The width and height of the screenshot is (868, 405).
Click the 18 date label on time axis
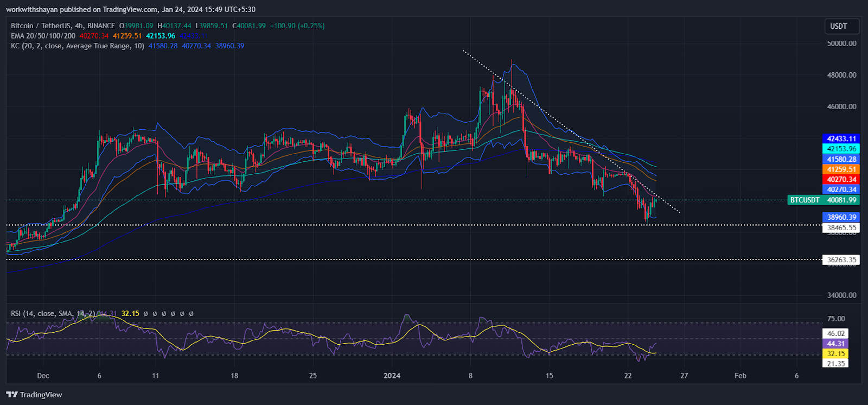[x=234, y=376]
